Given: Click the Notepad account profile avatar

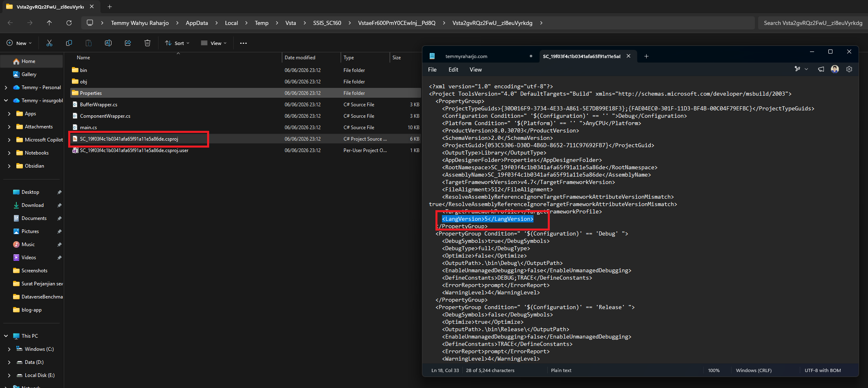Looking at the screenshot, I should point(835,69).
